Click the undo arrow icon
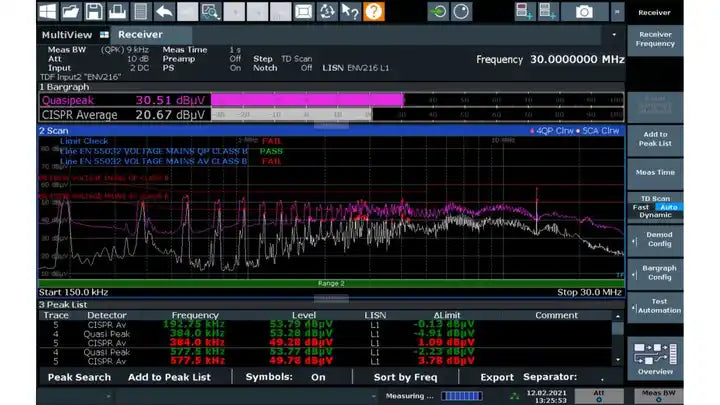The image size is (720, 405). (x=163, y=12)
